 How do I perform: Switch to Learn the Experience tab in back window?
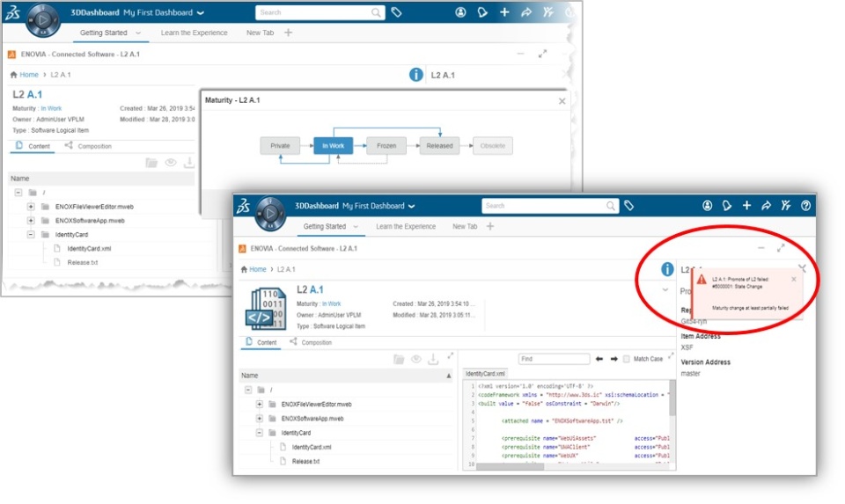(194, 33)
